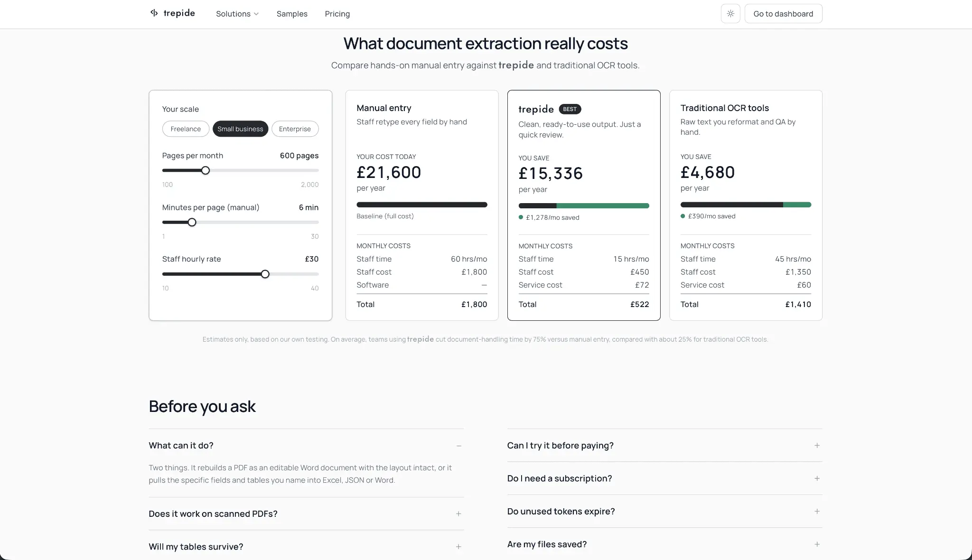Click the 'Before you ask' heading
This screenshot has height=560, width=972.
tap(202, 407)
